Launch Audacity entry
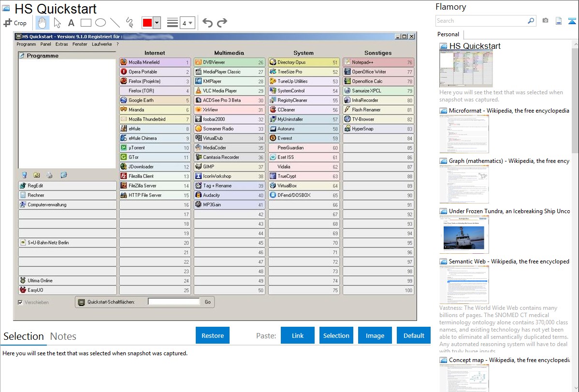Image resolution: width=579 pixels, height=392 pixels. click(x=229, y=195)
